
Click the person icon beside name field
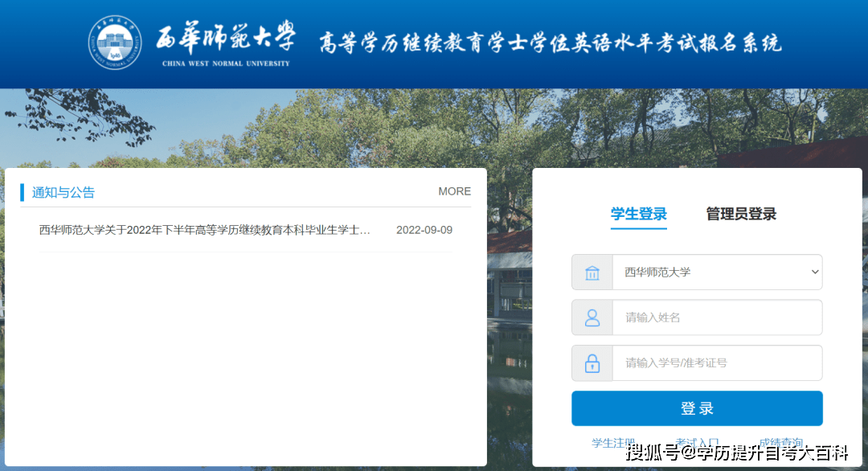[592, 317]
